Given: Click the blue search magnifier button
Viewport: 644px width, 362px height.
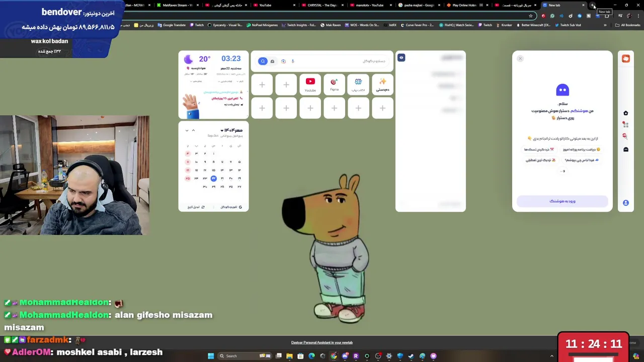Looking at the screenshot, I should 263,61.
